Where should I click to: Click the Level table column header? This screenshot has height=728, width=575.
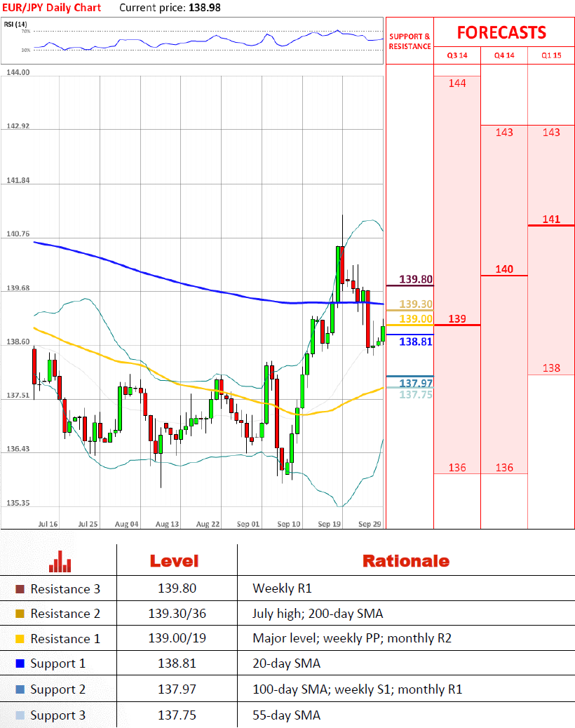174,561
